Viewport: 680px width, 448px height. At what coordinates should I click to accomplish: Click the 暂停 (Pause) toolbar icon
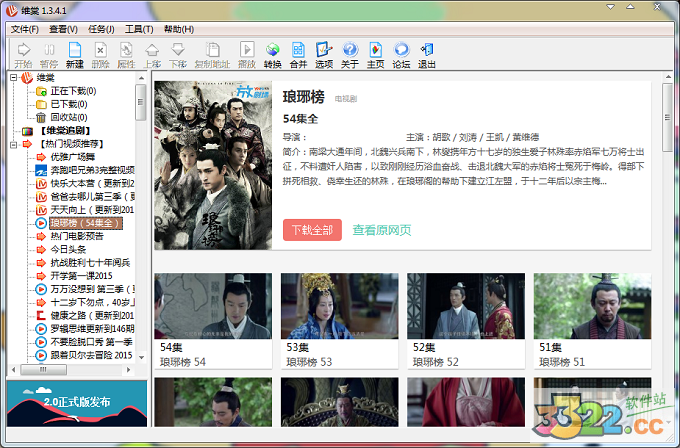click(49, 55)
